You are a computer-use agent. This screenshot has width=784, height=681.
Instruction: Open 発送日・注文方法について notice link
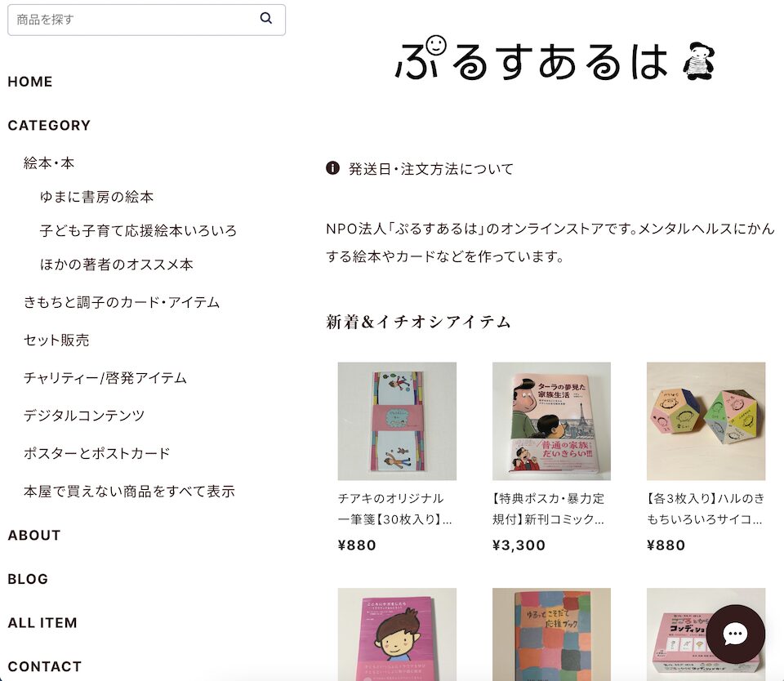point(431,169)
